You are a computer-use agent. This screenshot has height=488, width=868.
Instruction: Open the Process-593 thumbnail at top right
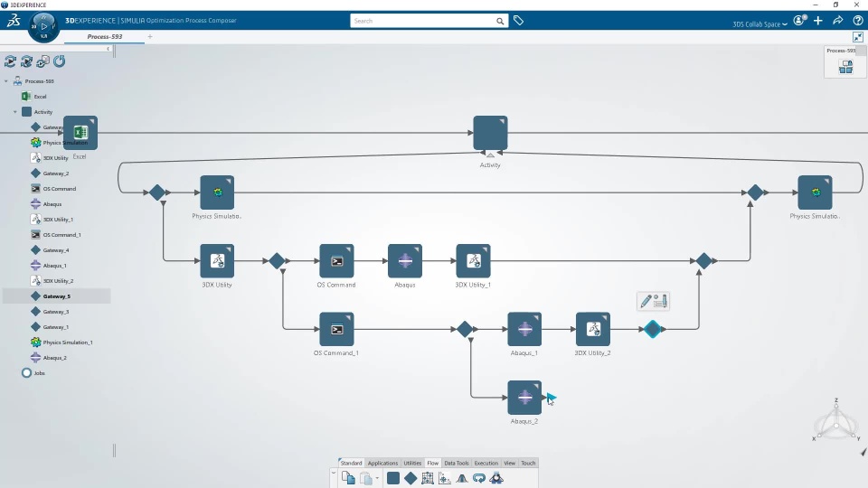click(x=845, y=67)
